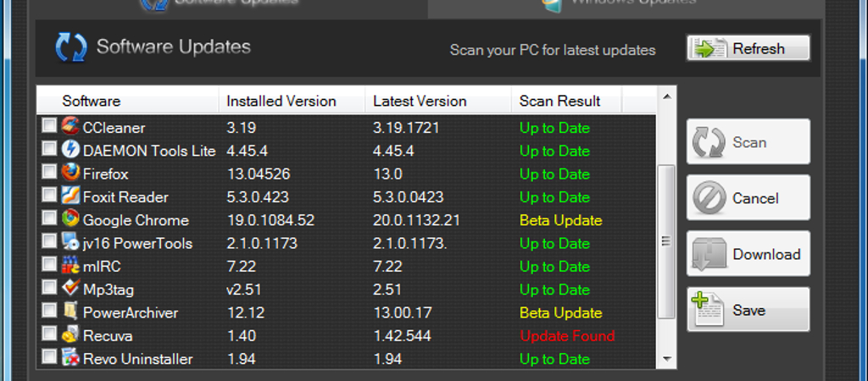Image resolution: width=868 pixels, height=381 pixels.
Task: Enable the PowerArchiver checkbox
Action: click(49, 310)
